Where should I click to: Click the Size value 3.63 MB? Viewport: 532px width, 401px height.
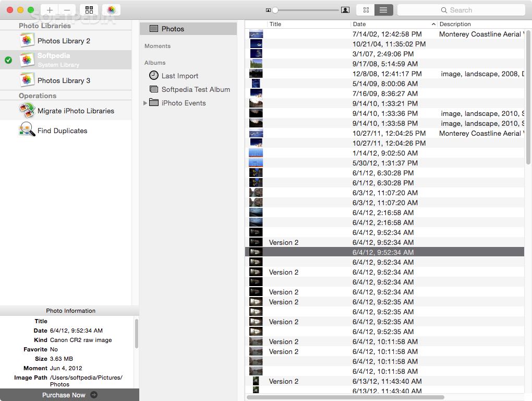click(62, 359)
